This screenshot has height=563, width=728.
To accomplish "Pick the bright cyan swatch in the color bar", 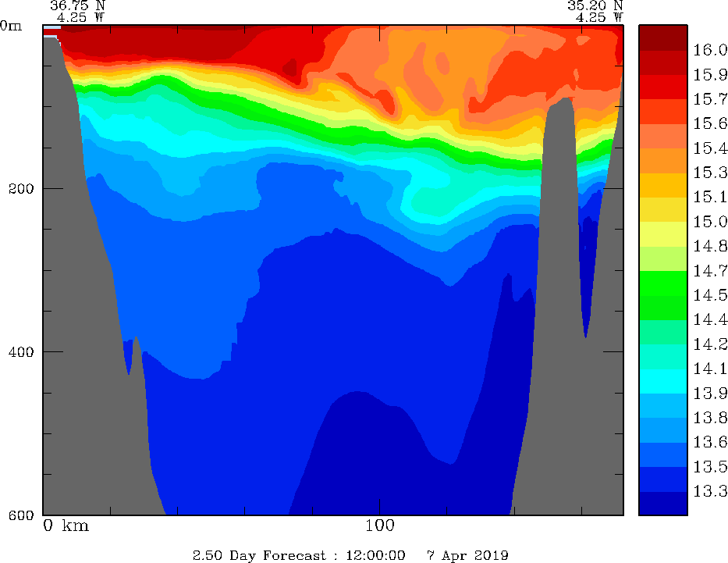I will (x=663, y=381).
